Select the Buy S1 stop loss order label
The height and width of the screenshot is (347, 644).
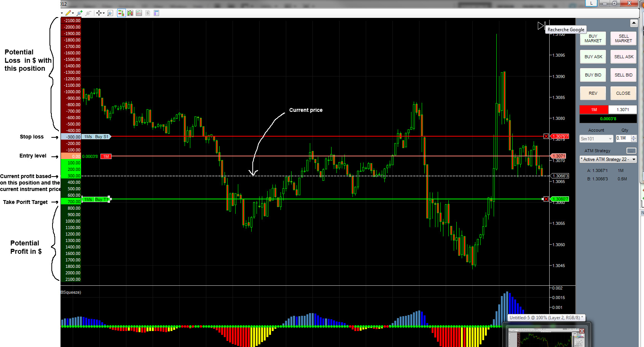(x=96, y=137)
